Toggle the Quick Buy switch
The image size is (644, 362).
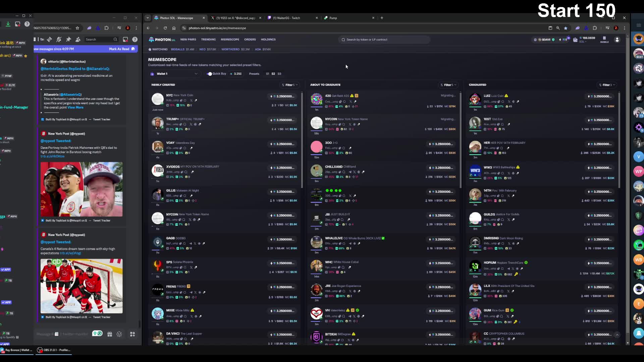click(209, 74)
